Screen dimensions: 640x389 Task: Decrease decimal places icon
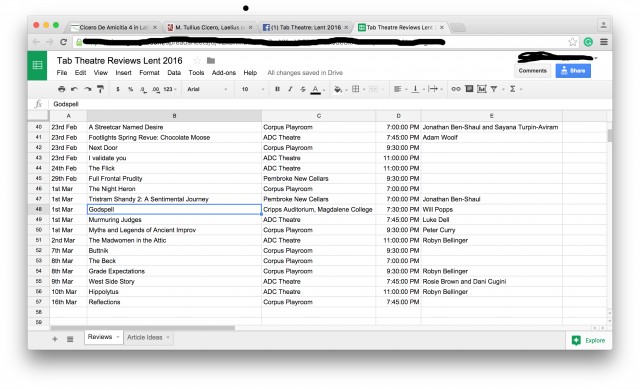pyautogui.click(x=143, y=89)
